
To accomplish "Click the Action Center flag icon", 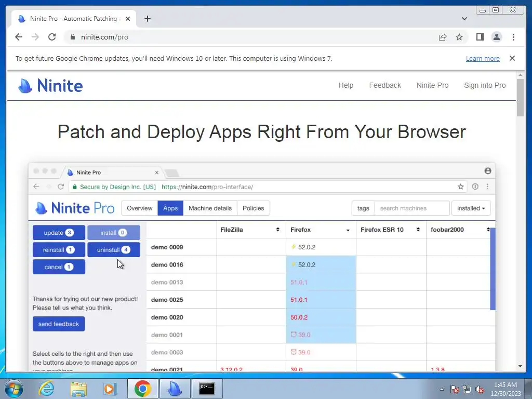I will click(454, 389).
